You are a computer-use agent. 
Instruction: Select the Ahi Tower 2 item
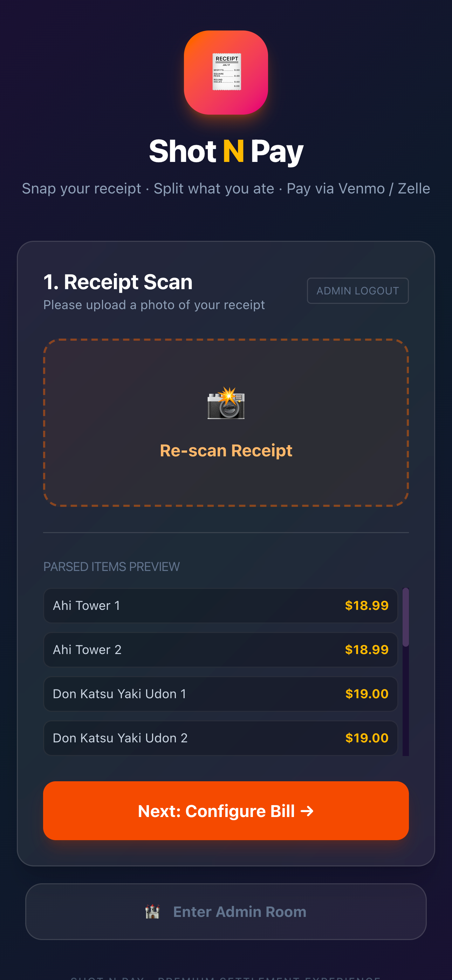tap(221, 649)
